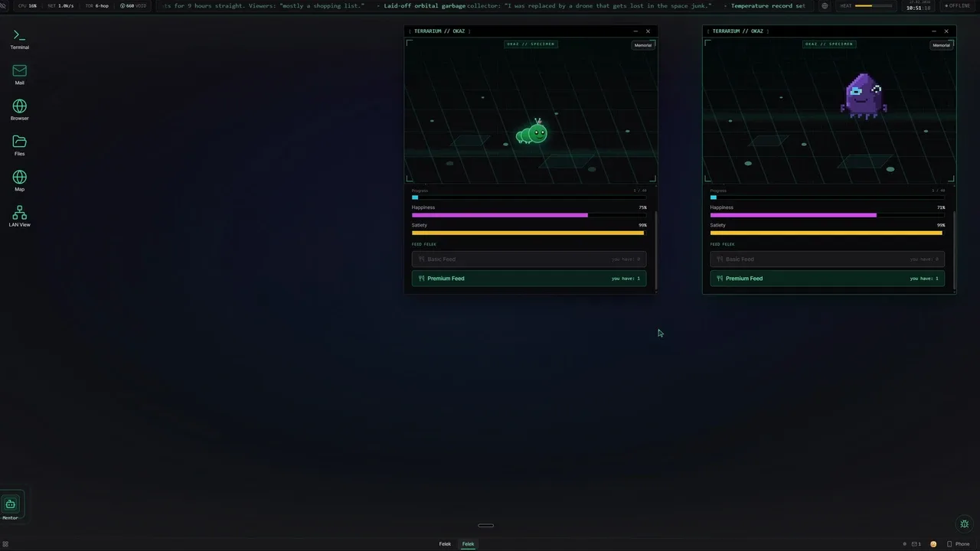Screen dimensions: 980x551
Task: Click Memorial in the purple creature window
Action: point(941,45)
